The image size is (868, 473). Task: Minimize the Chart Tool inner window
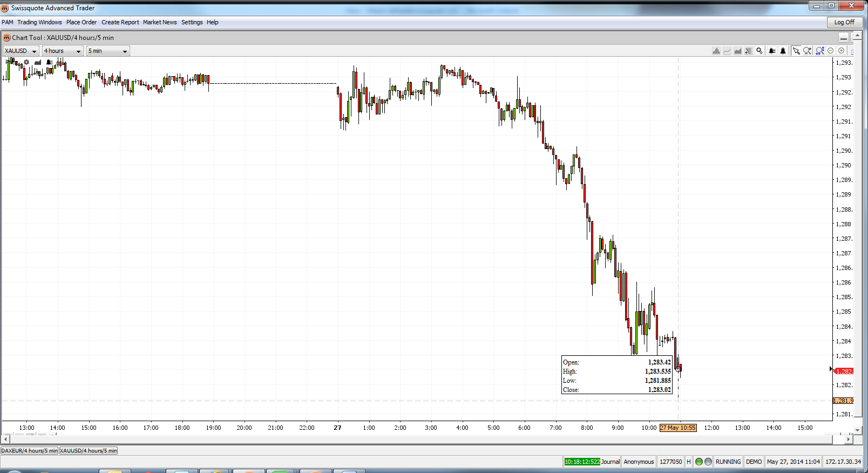pyautogui.click(x=844, y=37)
